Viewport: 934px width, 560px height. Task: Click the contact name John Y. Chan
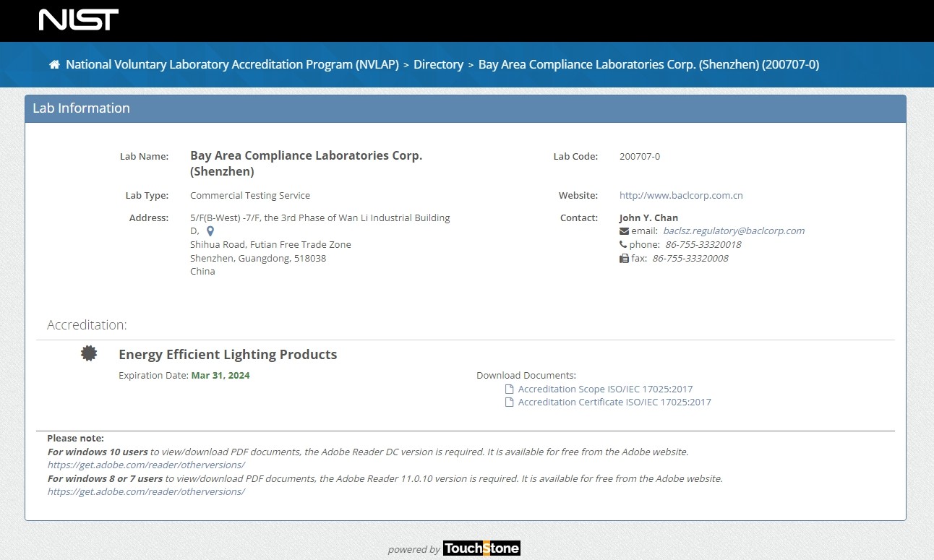[648, 217]
